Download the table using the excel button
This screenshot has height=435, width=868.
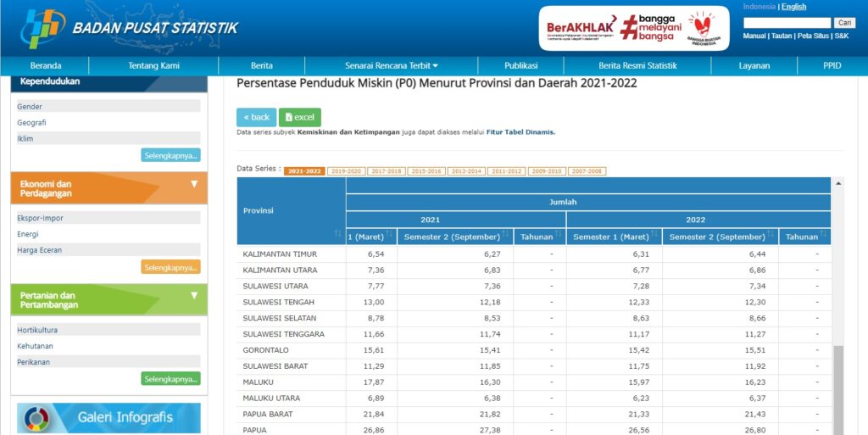pos(300,117)
